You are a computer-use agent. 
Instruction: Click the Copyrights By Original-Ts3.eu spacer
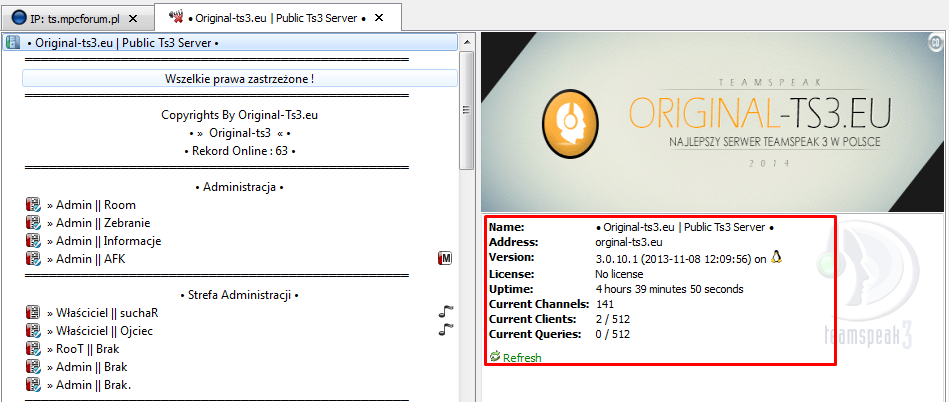[240, 115]
